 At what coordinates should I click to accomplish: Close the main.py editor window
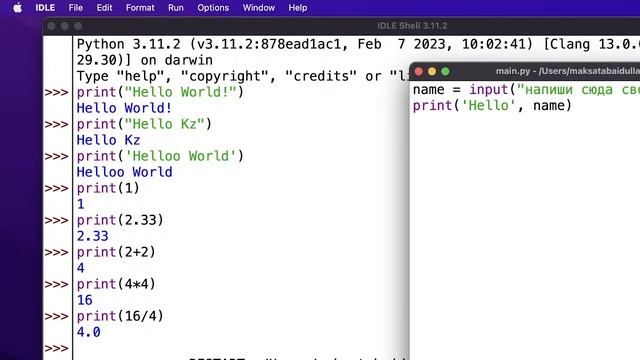pos(419,71)
